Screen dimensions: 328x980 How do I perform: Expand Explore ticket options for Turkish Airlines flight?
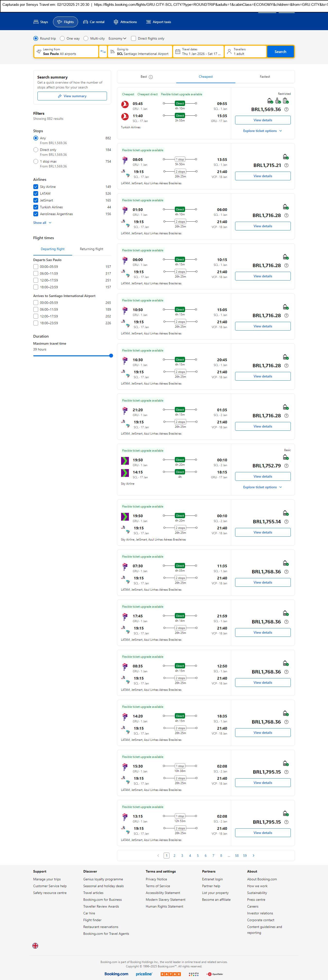pos(263,131)
